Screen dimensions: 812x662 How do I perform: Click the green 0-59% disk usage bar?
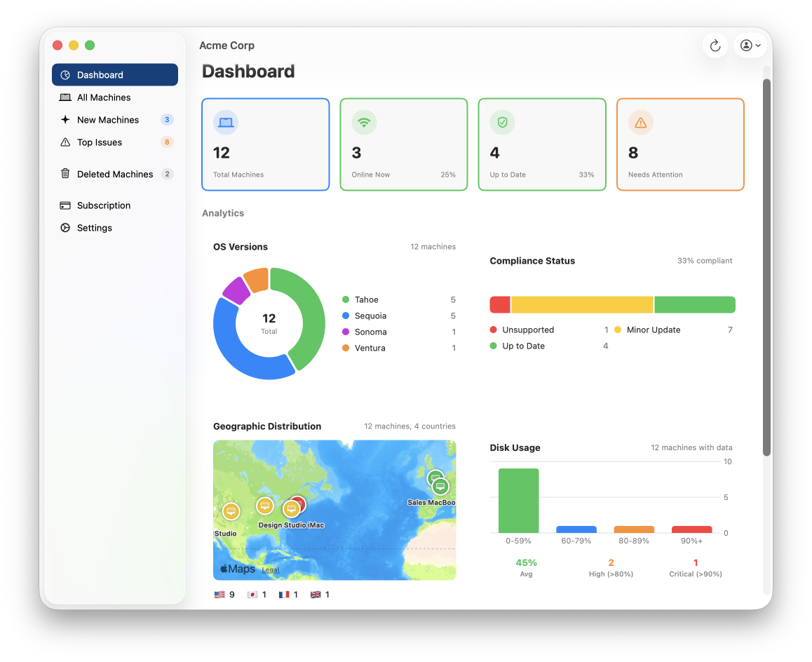click(x=518, y=501)
